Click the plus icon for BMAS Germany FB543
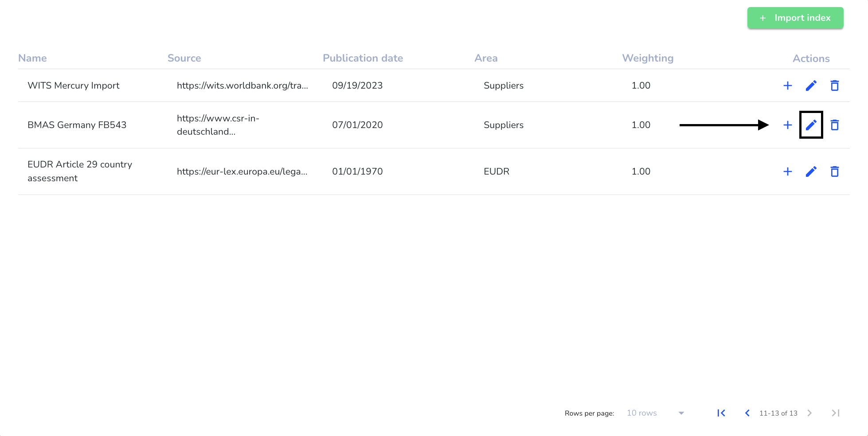 click(787, 125)
